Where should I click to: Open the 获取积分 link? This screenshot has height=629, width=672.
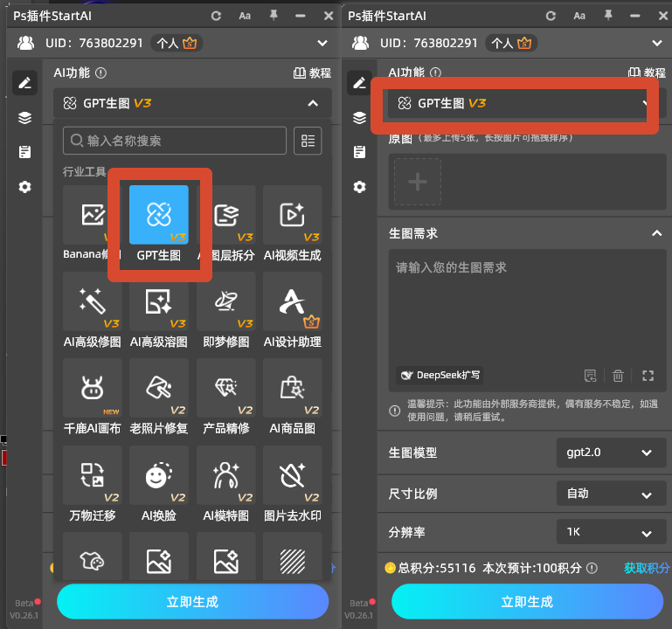(x=647, y=568)
